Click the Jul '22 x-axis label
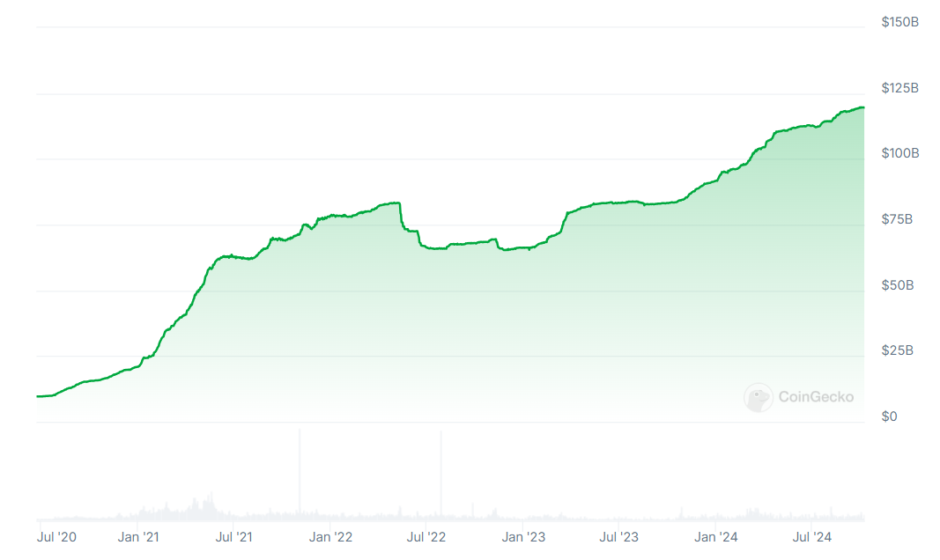Image resolution: width=940 pixels, height=560 pixels. click(x=426, y=537)
